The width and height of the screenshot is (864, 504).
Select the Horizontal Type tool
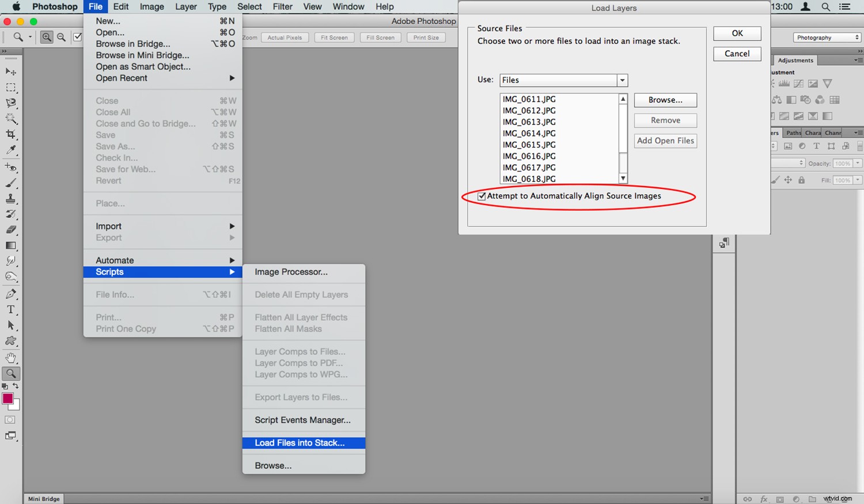pos(11,309)
